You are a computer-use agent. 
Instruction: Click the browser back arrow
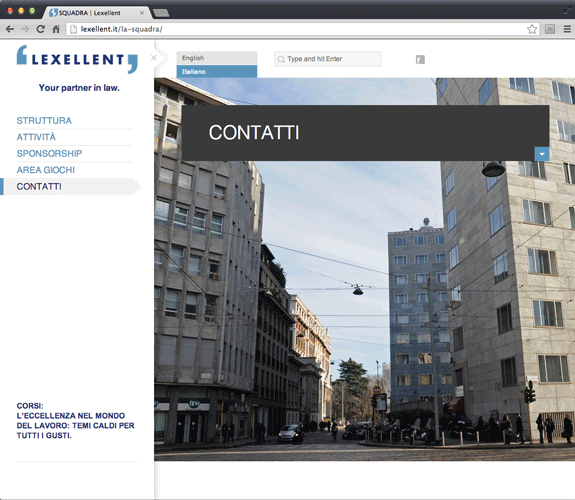(10, 29)
